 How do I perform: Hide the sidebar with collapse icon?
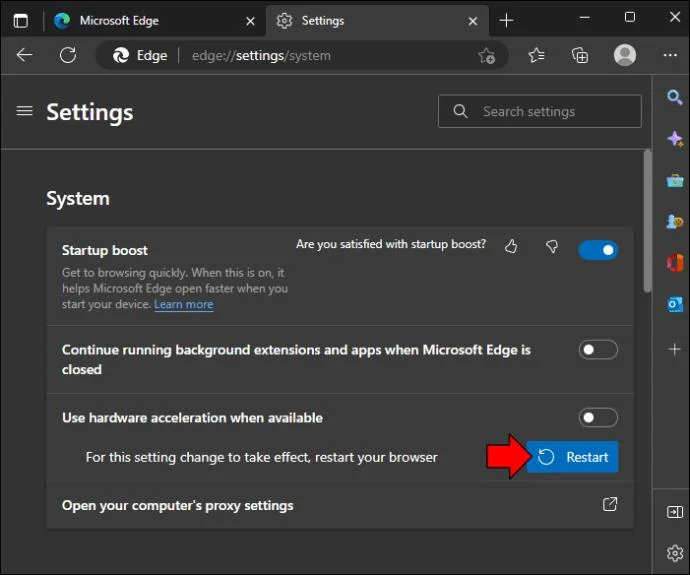coord(675,512)
